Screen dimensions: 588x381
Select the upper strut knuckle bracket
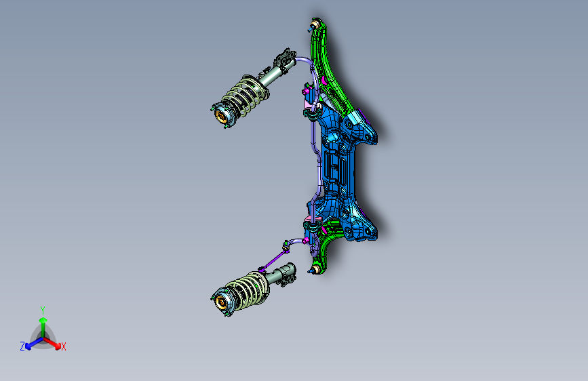286,60
